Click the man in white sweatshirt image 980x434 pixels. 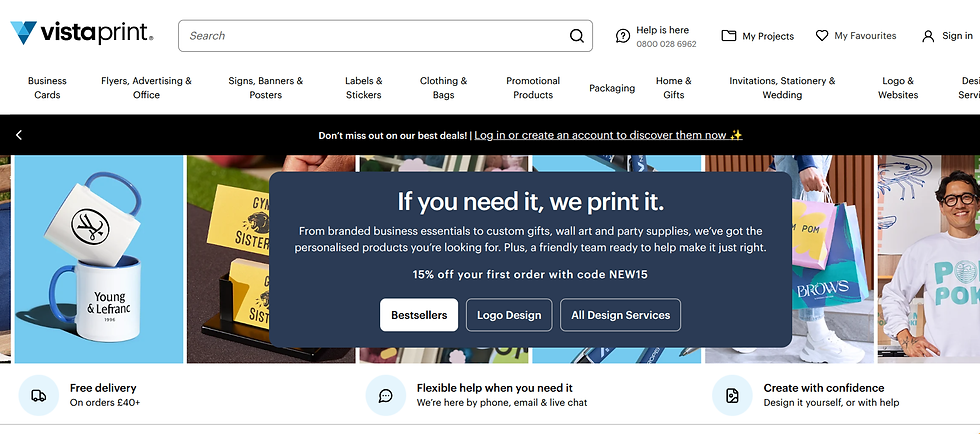coord(929,259)
